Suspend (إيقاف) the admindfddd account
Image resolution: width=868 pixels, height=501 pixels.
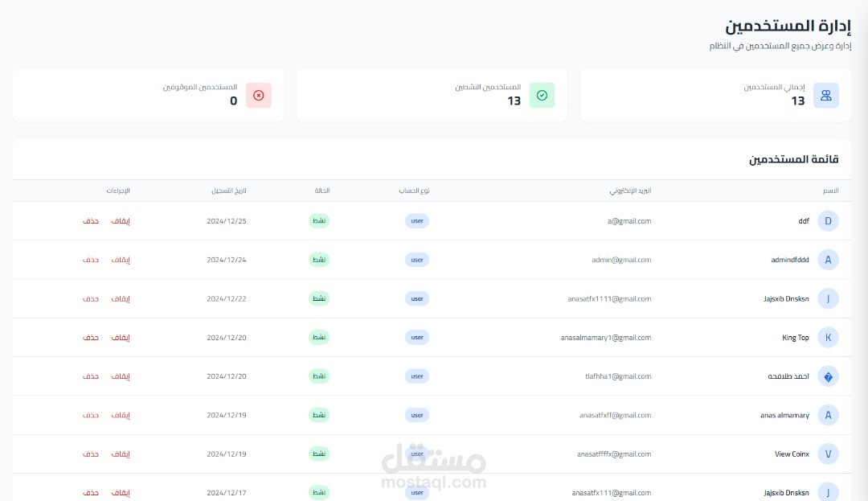[x=121, y=260]
